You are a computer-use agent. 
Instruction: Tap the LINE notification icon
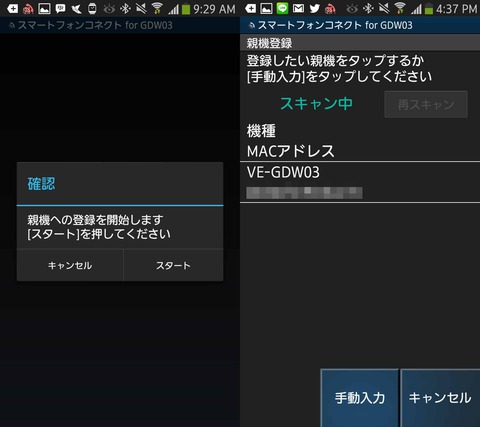[282, 8]
